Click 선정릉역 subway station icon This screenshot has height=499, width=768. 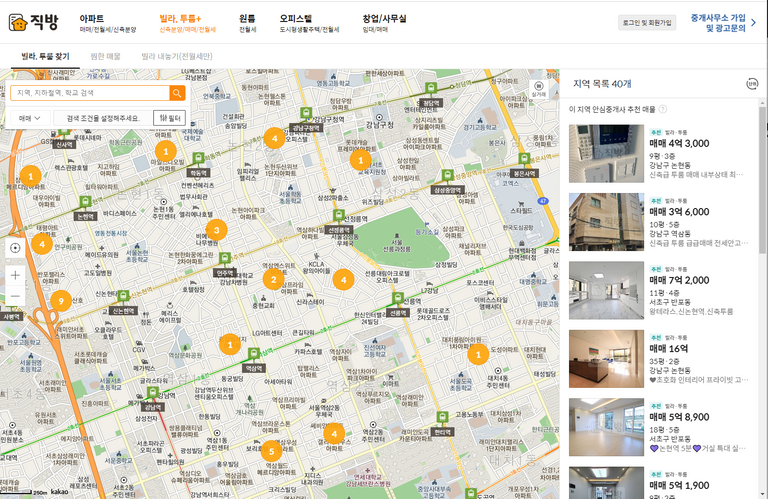(338, 215)
